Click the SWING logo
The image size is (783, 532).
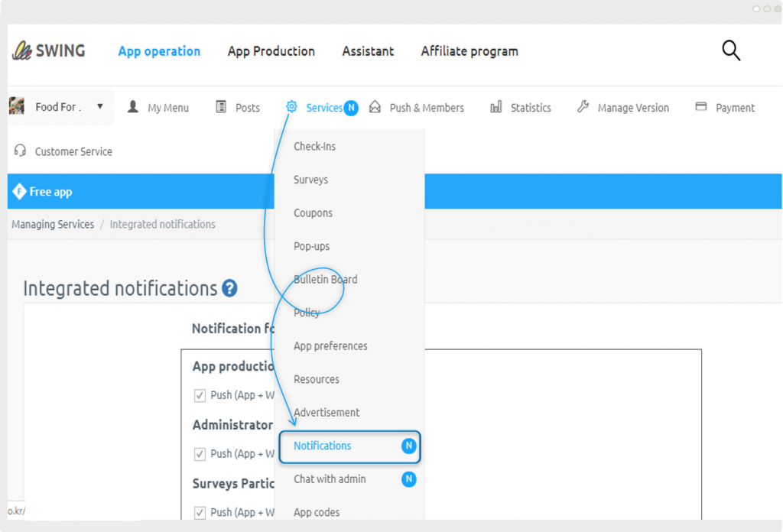(x=49, y=51)
